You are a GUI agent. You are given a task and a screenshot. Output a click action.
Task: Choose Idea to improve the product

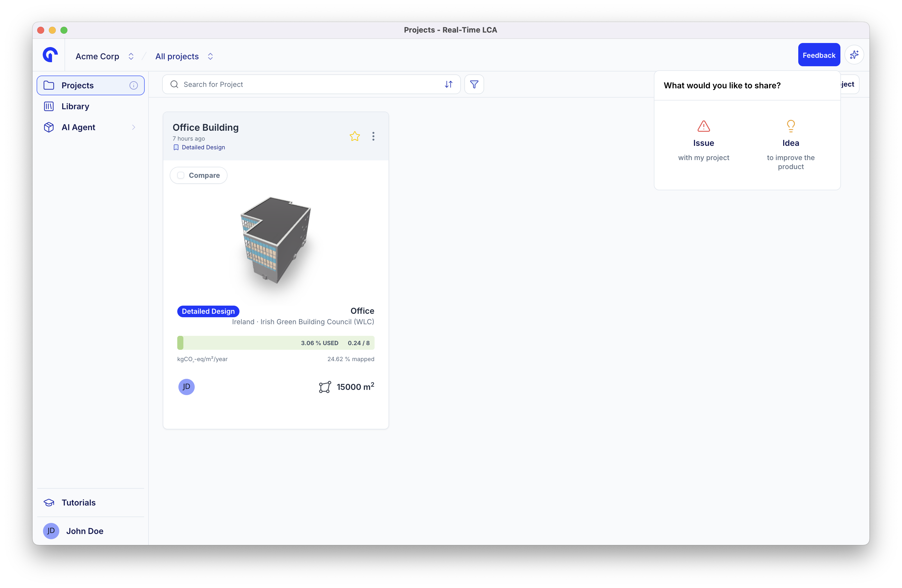(x=791, y=146)
